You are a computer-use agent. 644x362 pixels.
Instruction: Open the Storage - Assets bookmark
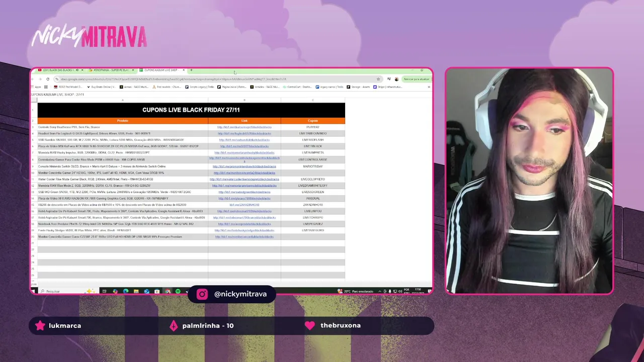pyautogui.click(x=358, y=87)
